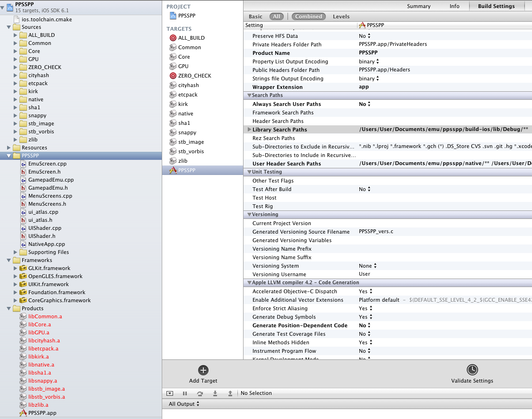Screen dimensions: 532x419
Task: Click the step into debug icon
Action: click(215, 393)
